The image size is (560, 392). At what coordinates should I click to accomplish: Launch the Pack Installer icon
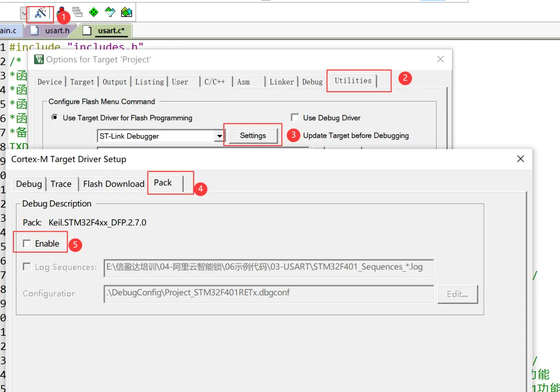(126, 12)
